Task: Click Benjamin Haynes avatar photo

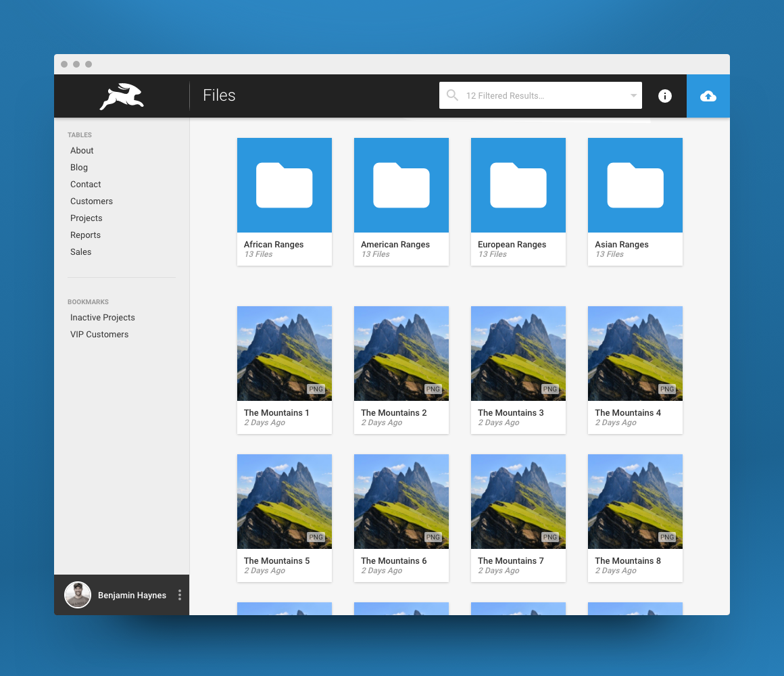Action: [x=78, y=595]
